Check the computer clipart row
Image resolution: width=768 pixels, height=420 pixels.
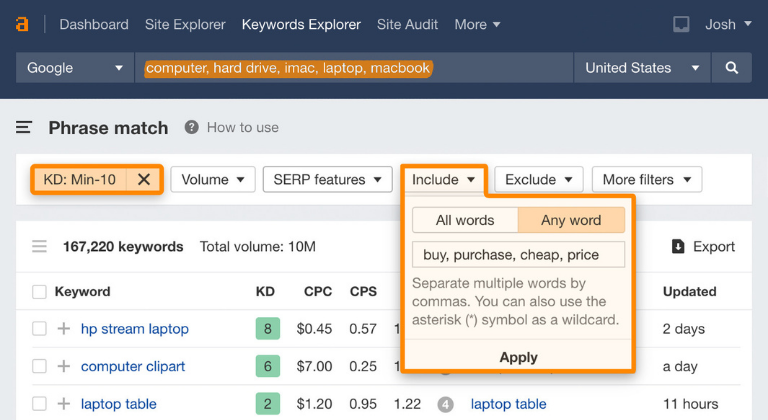[x=39, y=366]
